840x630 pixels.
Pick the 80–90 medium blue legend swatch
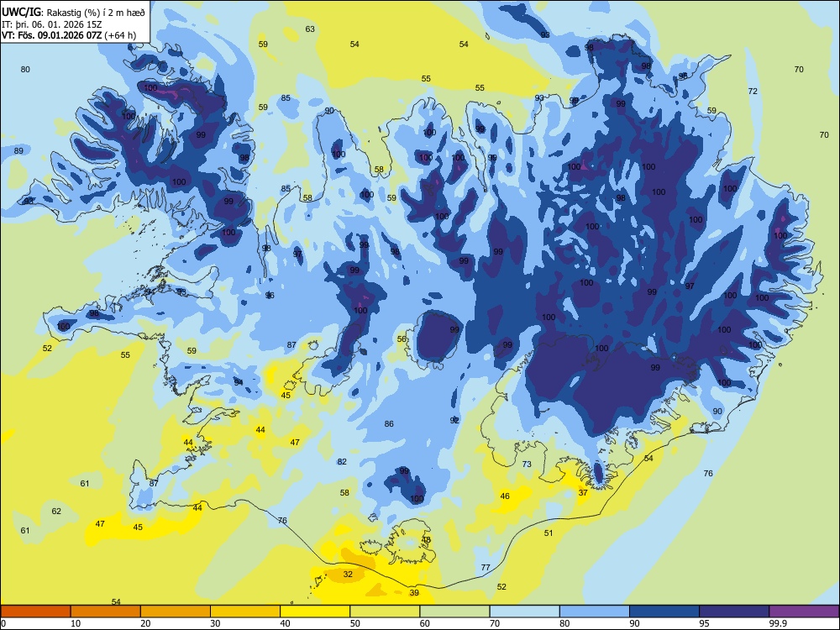[595, 612]
